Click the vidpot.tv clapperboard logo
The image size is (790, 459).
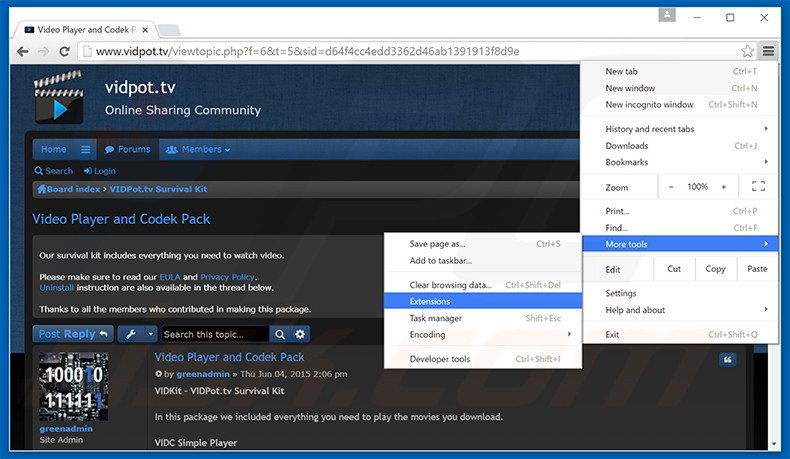tap(58, 97)
